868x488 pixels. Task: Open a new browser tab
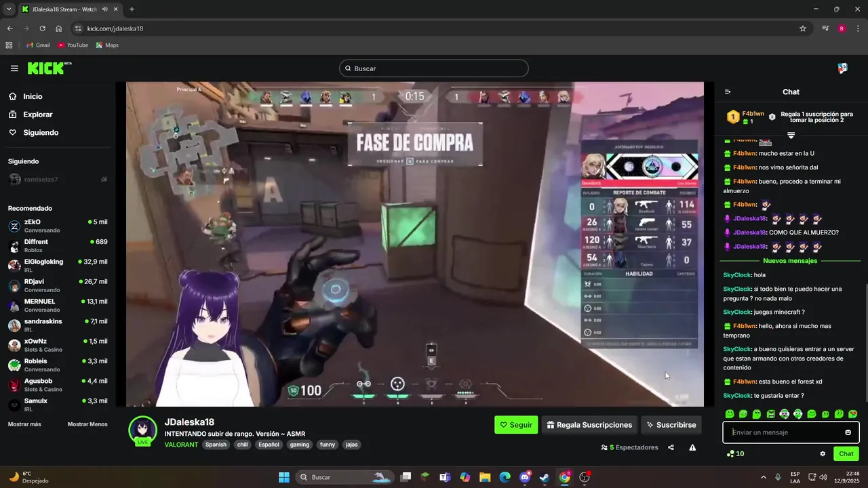point(132,9)
